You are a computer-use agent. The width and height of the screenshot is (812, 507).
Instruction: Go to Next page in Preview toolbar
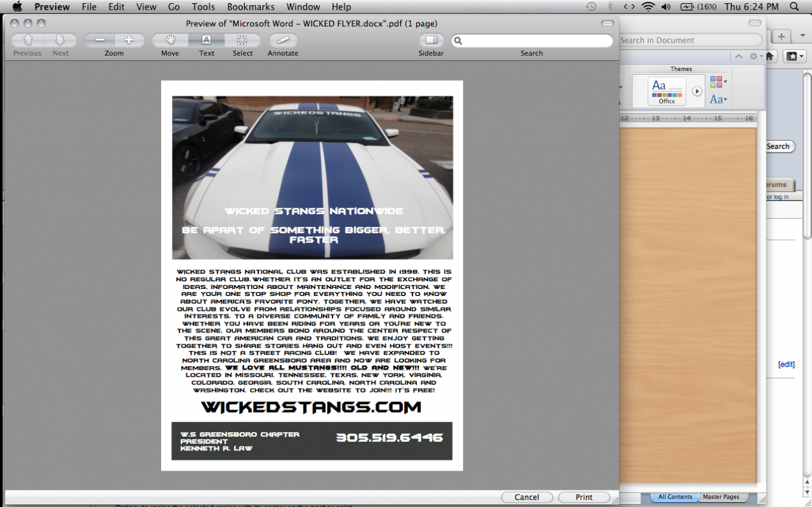click(x=61, y=40)
